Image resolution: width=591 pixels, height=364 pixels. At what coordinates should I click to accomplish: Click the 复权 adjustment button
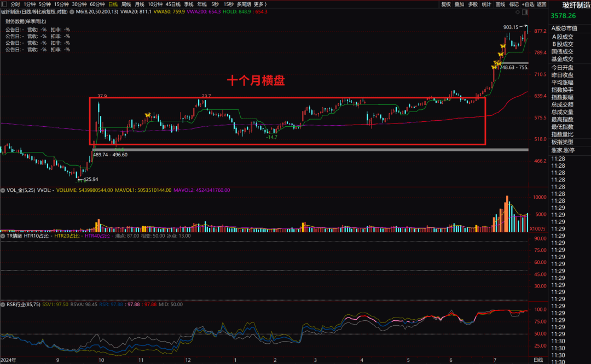pyautogui.click(x=446, y=4)
